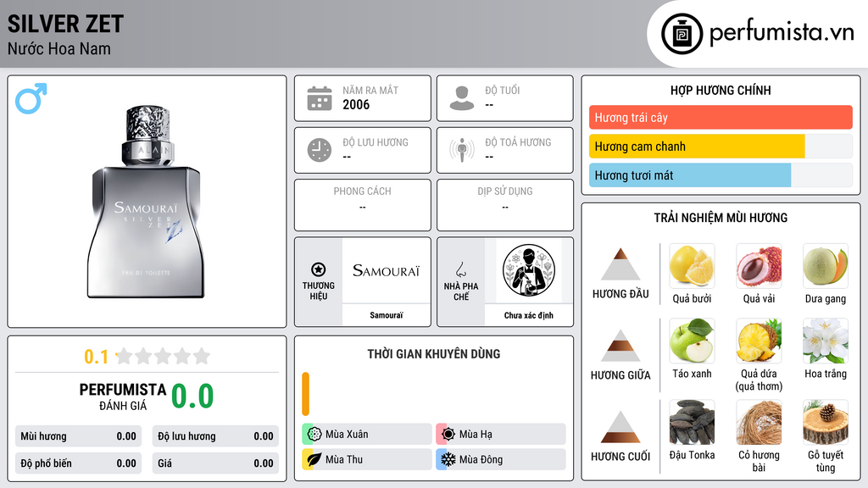Click the Trải nghiệm mùi hương heading
The width and height of the screenshot is (868, 488).
(721, 218)
